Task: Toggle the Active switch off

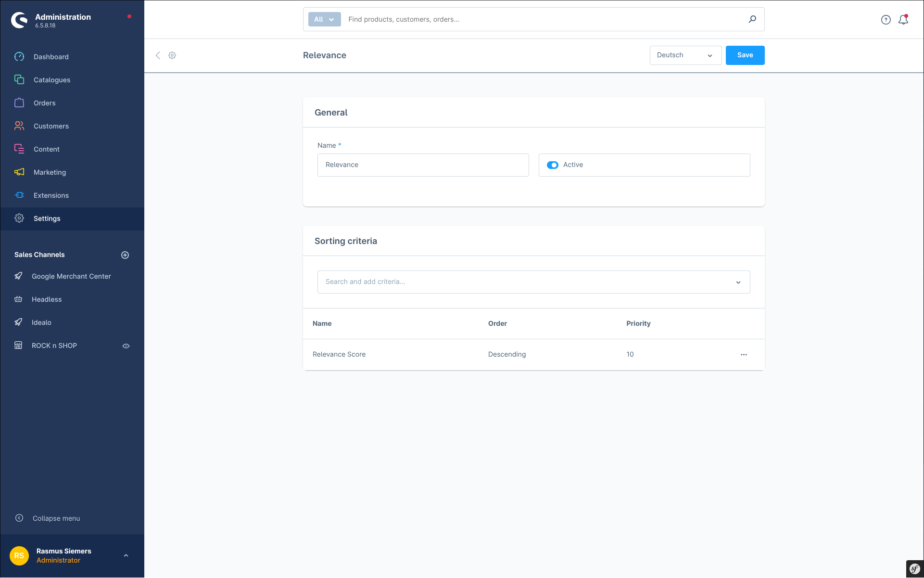Action: coord(553,165)
